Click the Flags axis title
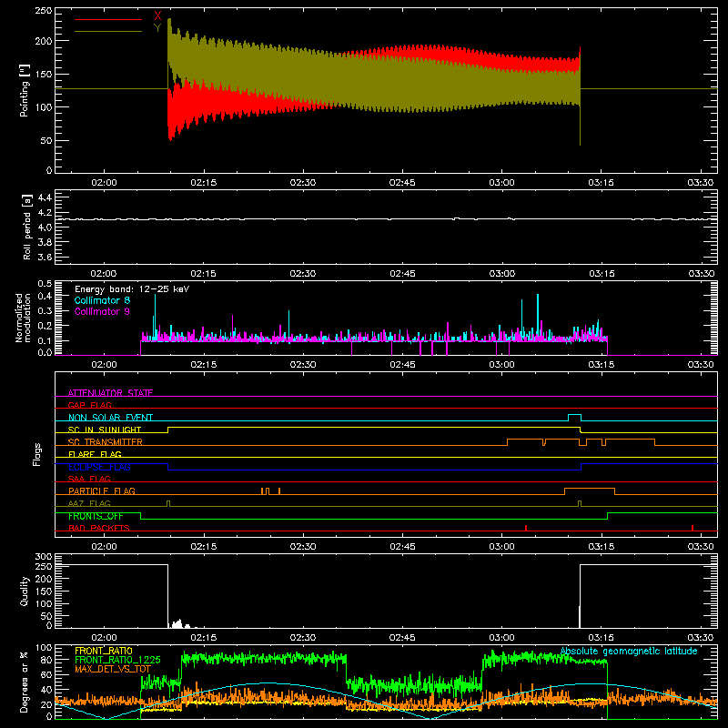This screenshot has height=728, width=728. point(36,454)
